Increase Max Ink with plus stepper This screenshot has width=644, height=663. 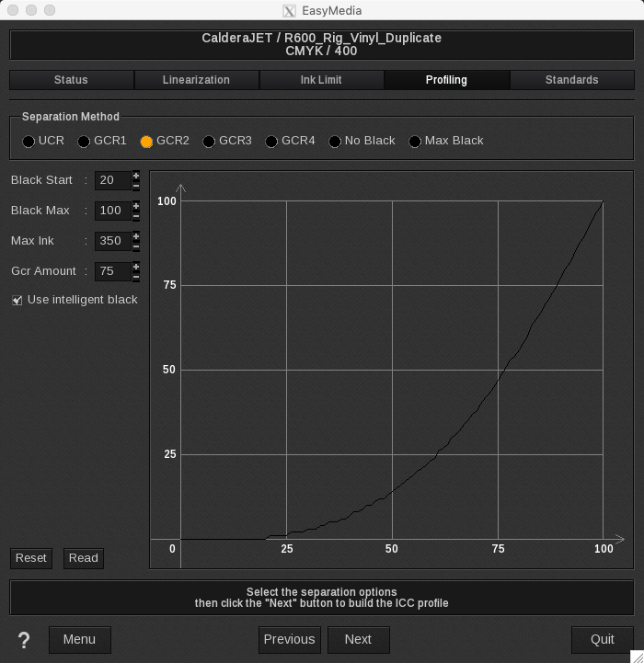136,237
